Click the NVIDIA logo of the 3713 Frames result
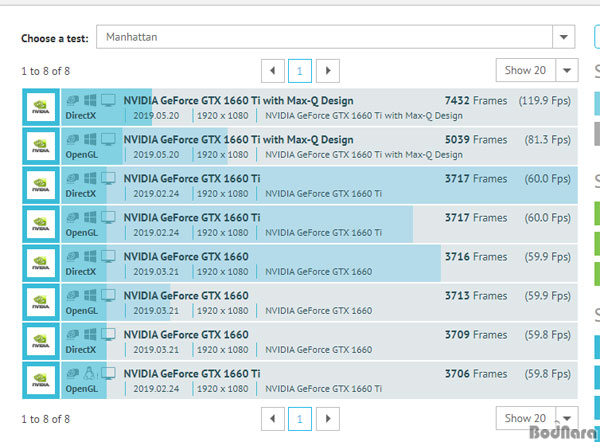This screenshot has height=442, width=600. [41, 302]
